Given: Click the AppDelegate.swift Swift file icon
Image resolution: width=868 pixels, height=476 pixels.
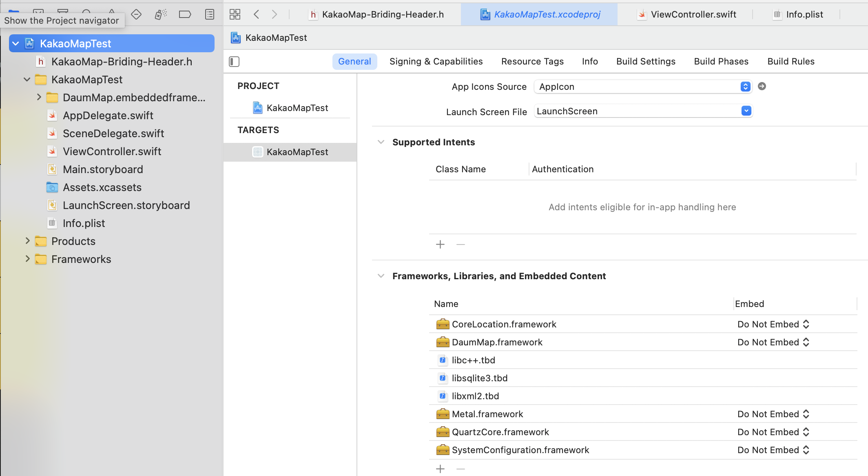Looking at the screenshot, I should point(52,116).
